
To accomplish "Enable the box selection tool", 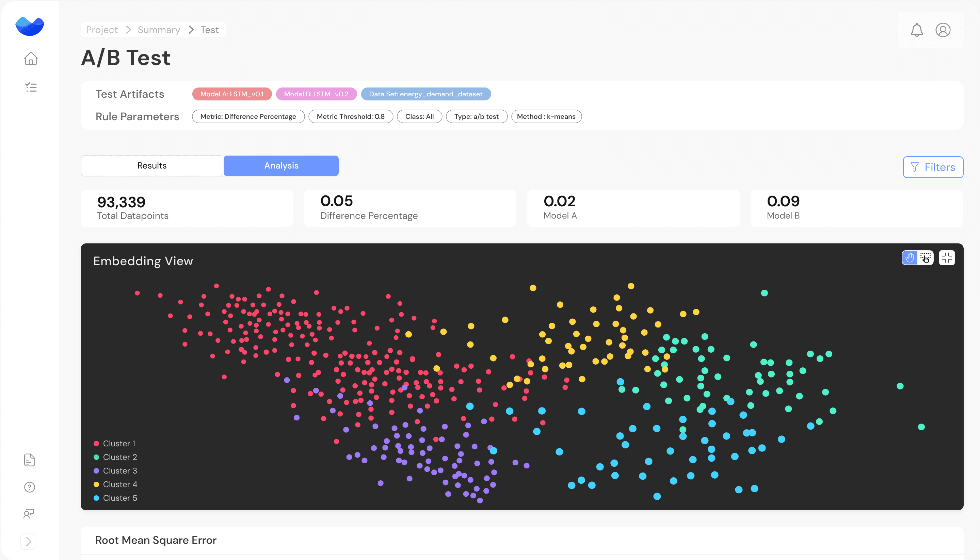I will pos(926,258).
